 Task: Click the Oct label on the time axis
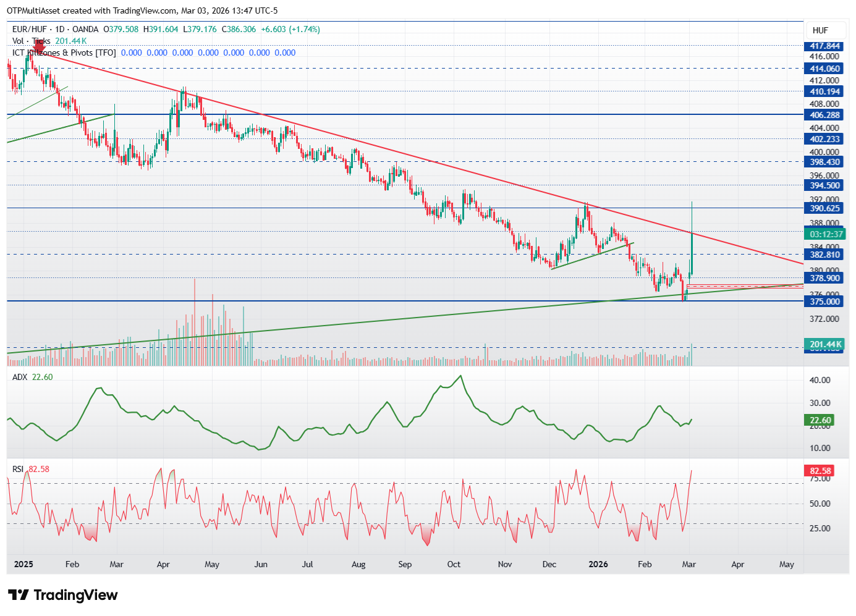tap(454, 564)
